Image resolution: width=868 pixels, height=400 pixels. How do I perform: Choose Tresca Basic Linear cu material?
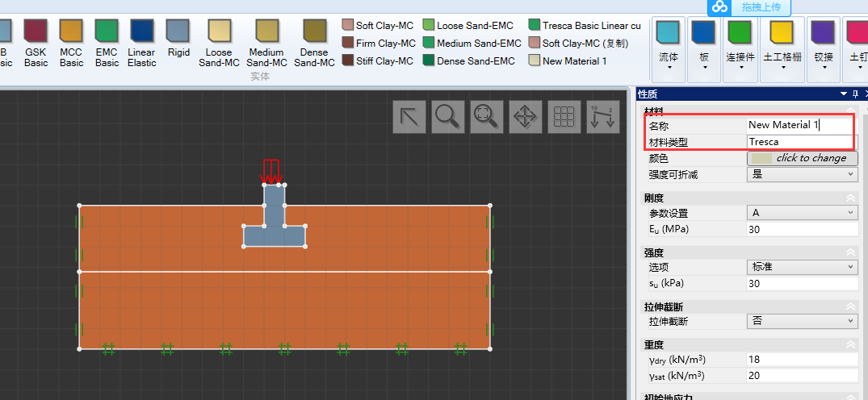point(585,26)
